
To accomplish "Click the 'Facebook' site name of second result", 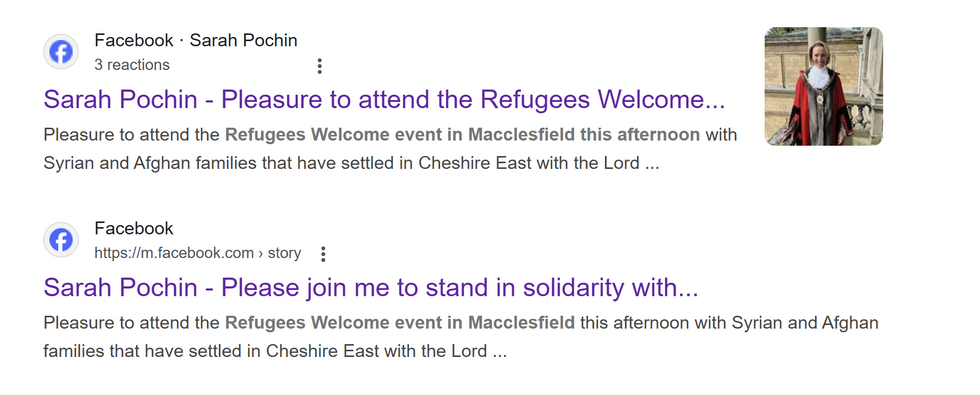I will pyautogui.click(x=134, y=228).
